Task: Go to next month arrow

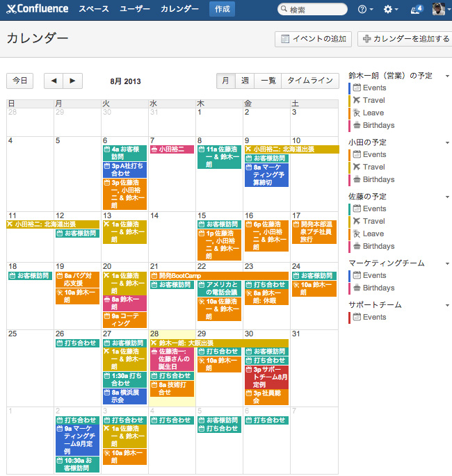Action: click(x=72, y=81)
